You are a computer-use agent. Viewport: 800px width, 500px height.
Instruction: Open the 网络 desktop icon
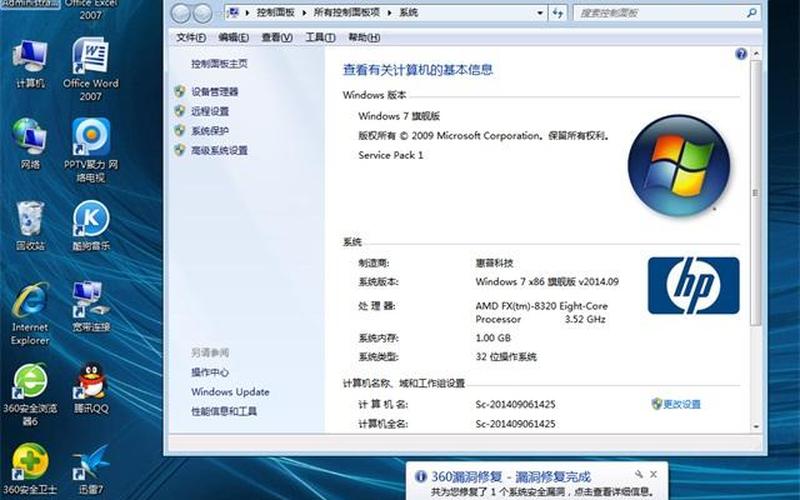[x=30, y=144]
